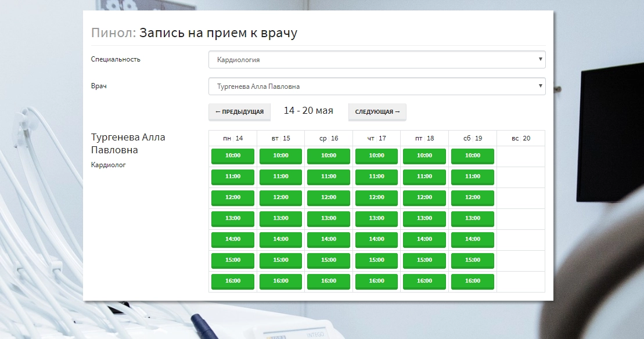
Task: Click the СЛЕДУЮЩАЯ week button
Action: tap(377, 112)
